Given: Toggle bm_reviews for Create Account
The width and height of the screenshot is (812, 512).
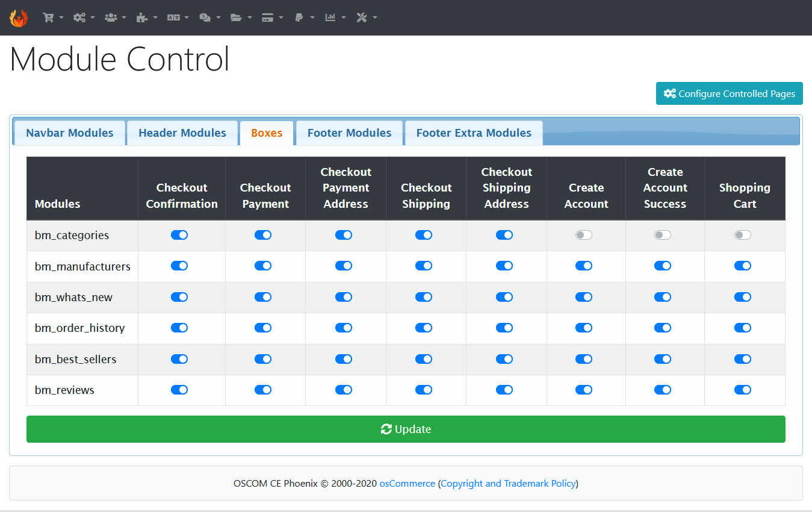Looking at the screenshot, I should (x=584, y=390).
